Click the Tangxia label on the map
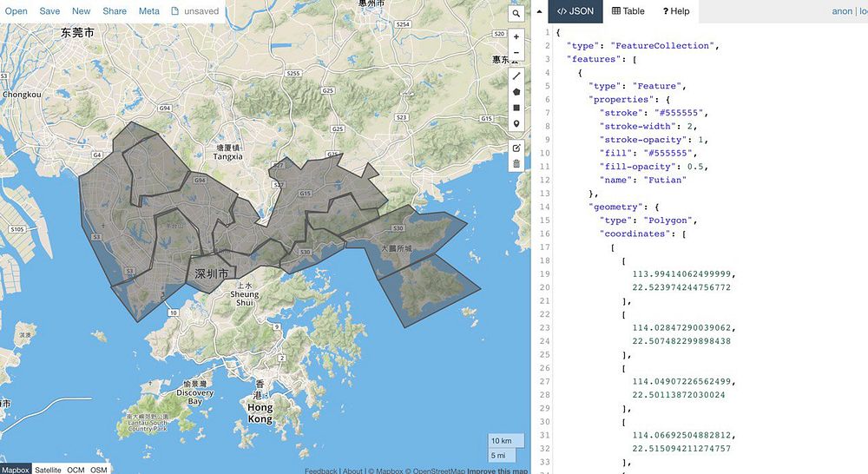This screenshot has height=474, width=868. 228,157
